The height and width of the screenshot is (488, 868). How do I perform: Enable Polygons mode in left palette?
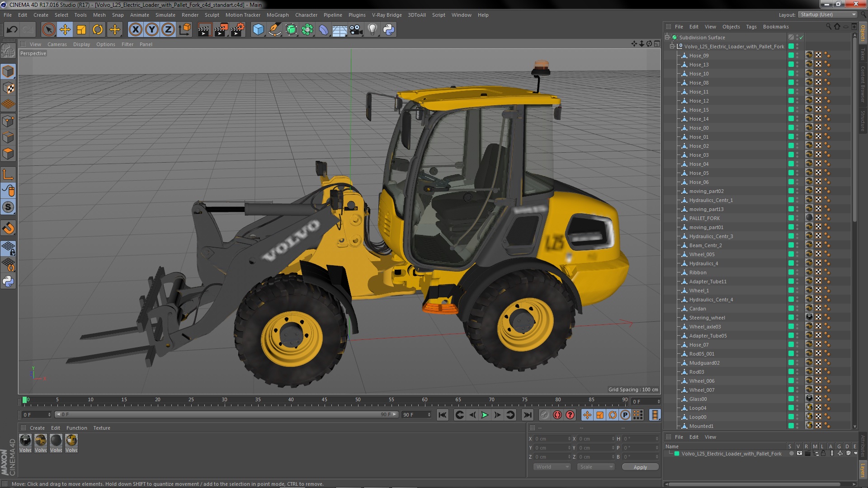(8, 154)
